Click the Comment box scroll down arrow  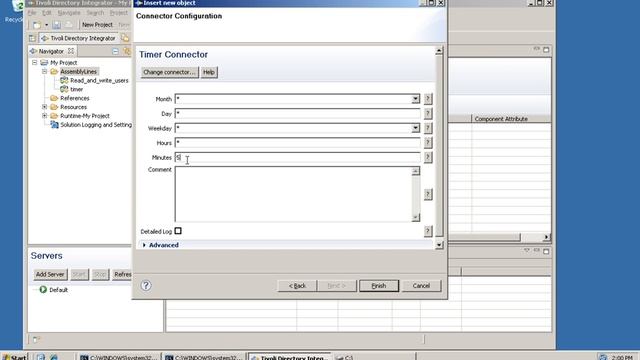click(415, 218)
